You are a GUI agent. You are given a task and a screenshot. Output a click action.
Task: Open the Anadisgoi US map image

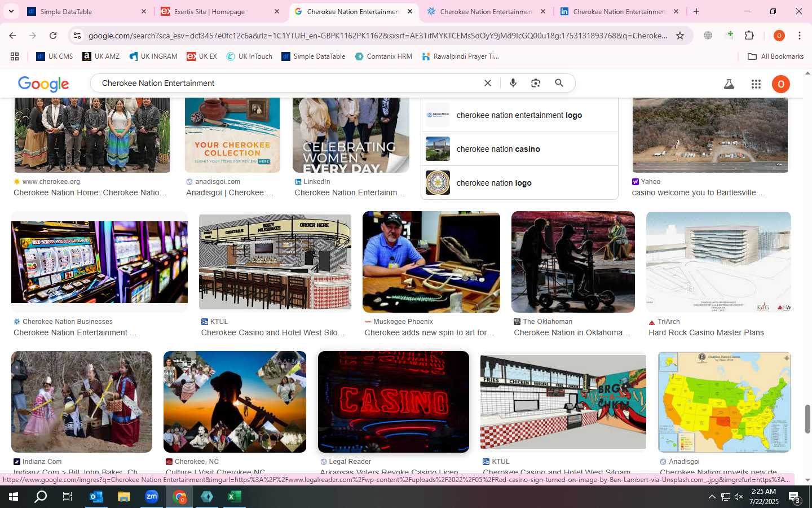pos(724,402)
